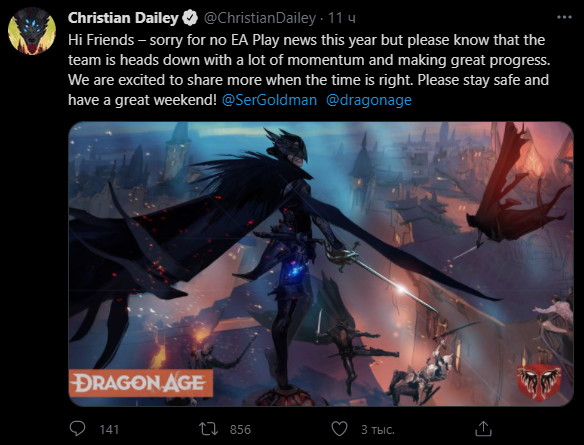Retweet using the arrows icon
This screenshot has width=584, height=445.
(x=208, y=429)
